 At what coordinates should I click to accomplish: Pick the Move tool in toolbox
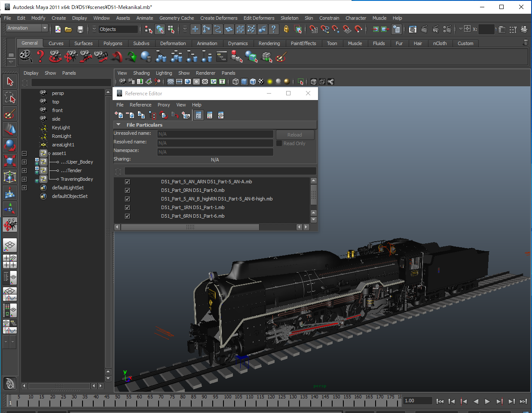(x=10, y=129)
